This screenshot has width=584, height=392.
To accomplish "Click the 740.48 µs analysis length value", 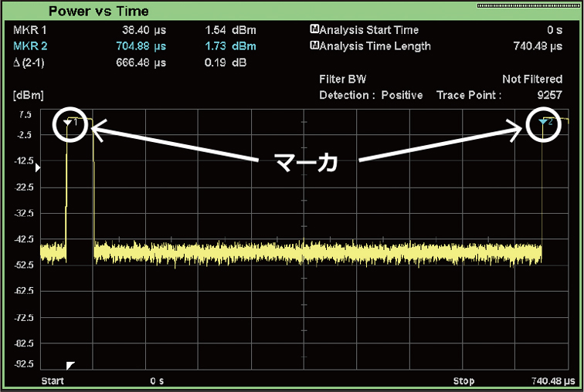I will click(x=538, y=46).
